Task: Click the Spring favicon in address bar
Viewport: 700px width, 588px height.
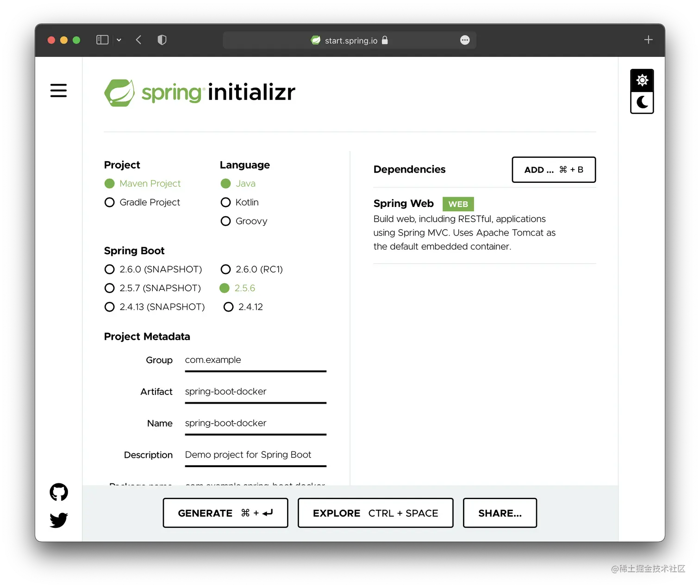Action: point(316,40)
